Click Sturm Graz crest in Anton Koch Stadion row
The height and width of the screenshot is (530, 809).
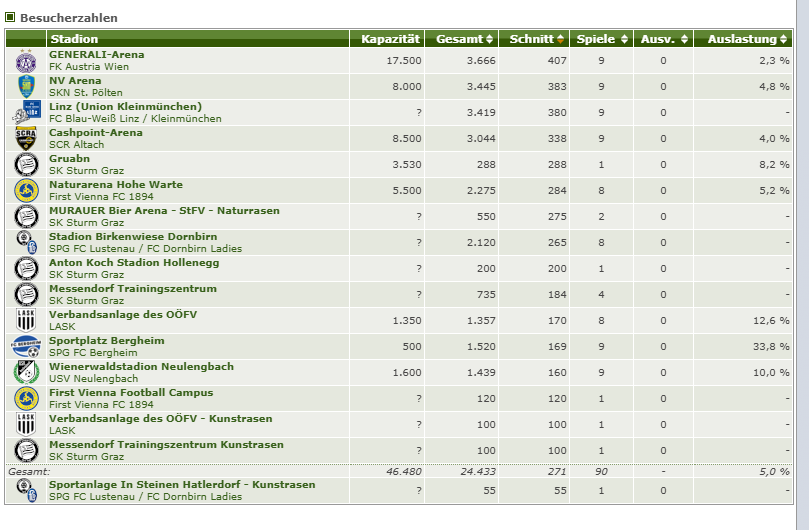[26, 268]
